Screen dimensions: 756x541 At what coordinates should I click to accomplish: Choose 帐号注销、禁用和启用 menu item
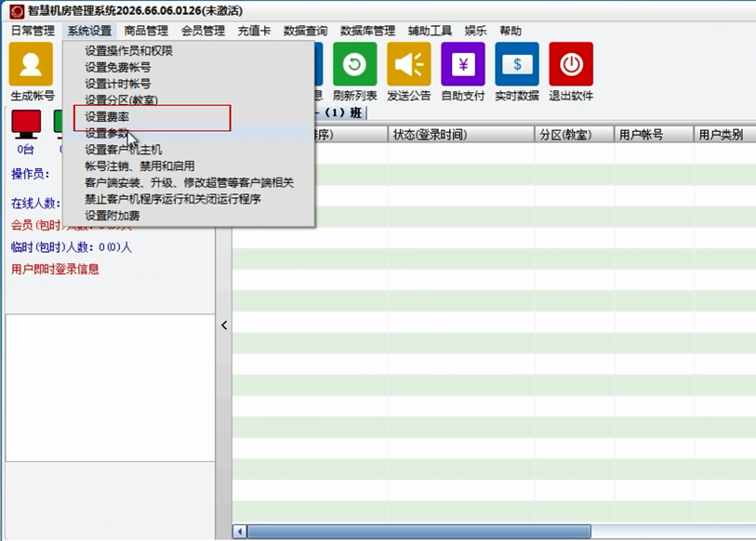(x=139, y=166)
